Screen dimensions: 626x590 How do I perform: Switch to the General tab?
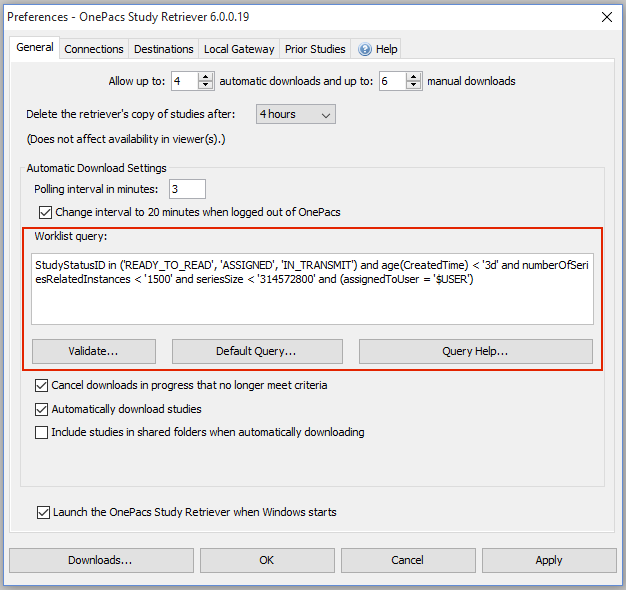pos(35,48)
